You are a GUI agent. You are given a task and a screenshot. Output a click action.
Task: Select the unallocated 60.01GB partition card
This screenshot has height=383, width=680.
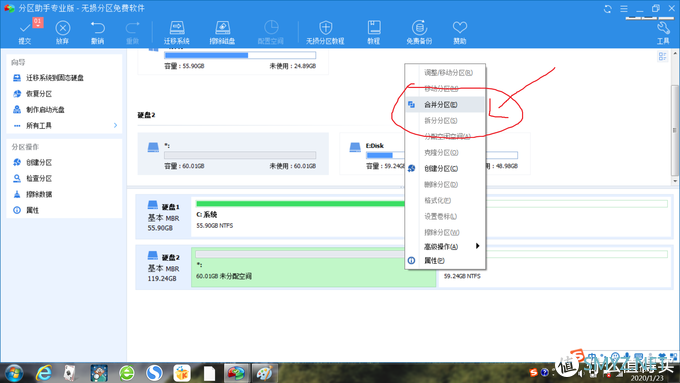(x=233, y=154)
